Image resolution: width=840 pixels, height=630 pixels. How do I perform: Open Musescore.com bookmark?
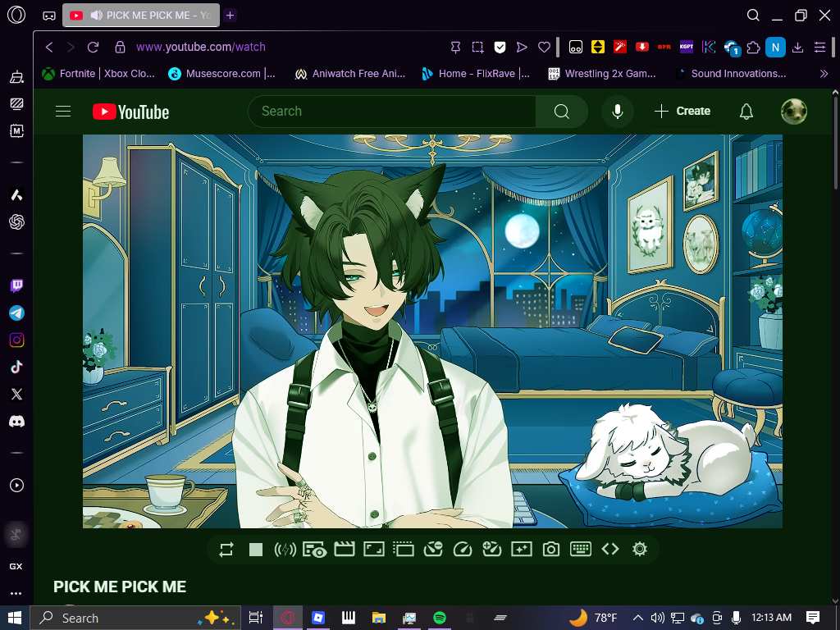(221, 74)
